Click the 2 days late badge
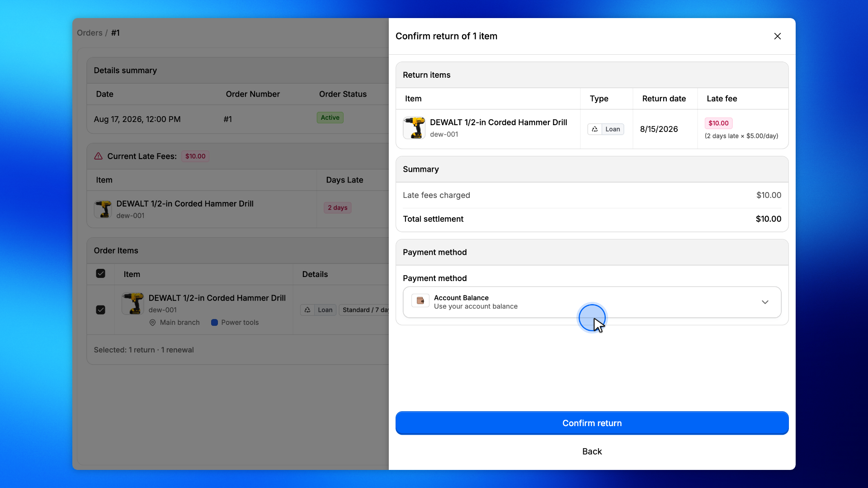868x488 pixels. coord(337,208)
